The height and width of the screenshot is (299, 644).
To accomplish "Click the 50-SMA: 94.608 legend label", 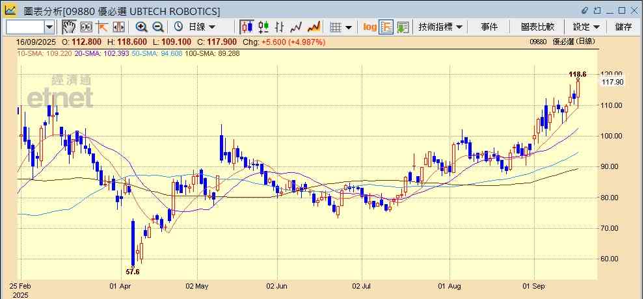I will coord(157,53).
